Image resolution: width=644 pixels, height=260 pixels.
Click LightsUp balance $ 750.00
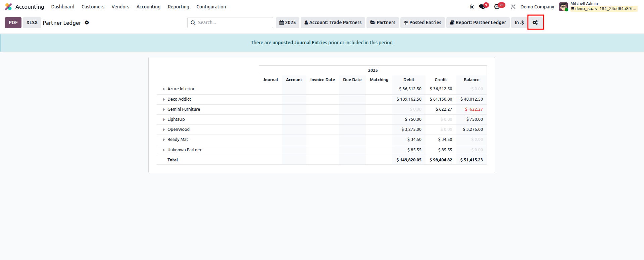click(475, 119)
